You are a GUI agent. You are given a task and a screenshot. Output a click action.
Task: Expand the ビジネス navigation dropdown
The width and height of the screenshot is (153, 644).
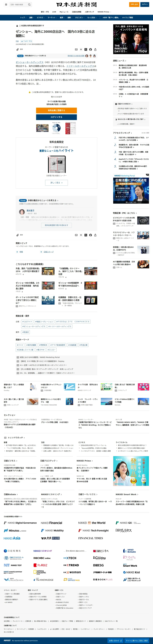41,18
